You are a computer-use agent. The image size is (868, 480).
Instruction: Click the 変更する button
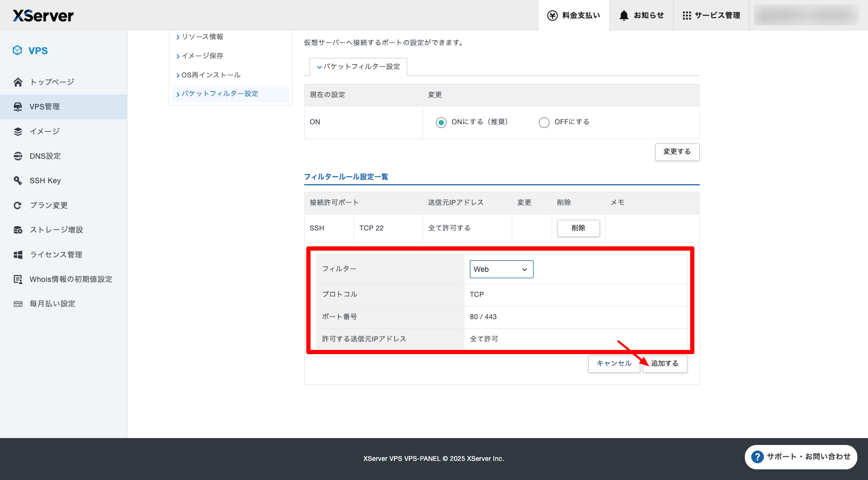tap(677, 152)
